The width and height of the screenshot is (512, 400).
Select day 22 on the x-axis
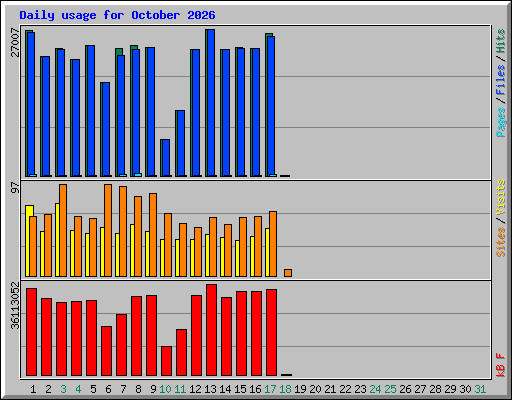coord(345,389)
